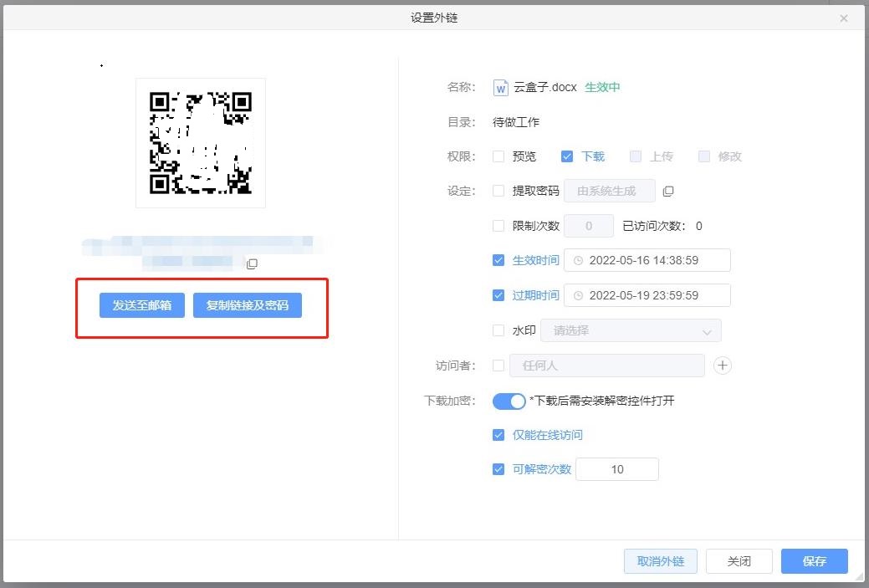Enable the 水印 checkbox
The height and width of the screenshot is (588, 869).
point(498,331)
